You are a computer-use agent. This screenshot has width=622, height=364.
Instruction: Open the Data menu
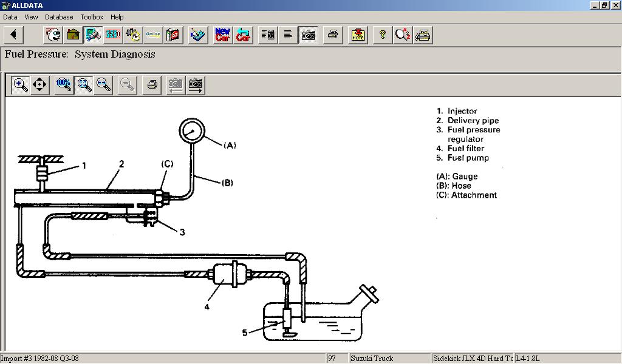tap(10, 17)
